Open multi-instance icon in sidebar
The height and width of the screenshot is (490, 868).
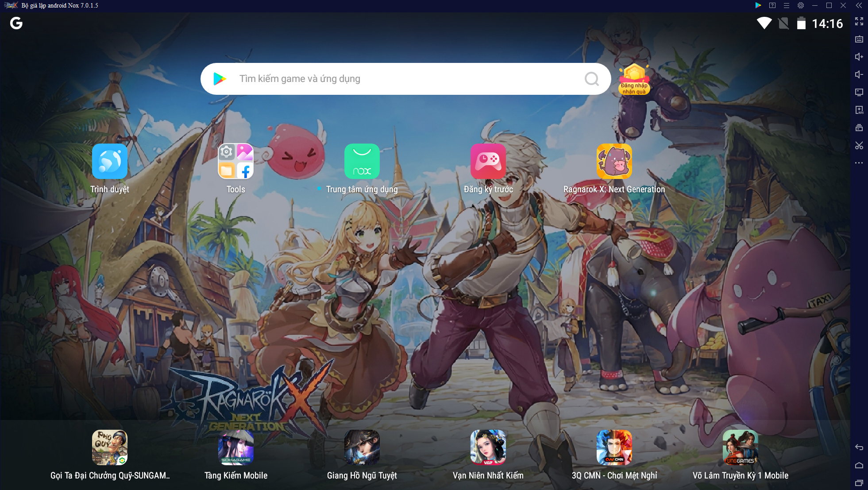click(859, 128)
